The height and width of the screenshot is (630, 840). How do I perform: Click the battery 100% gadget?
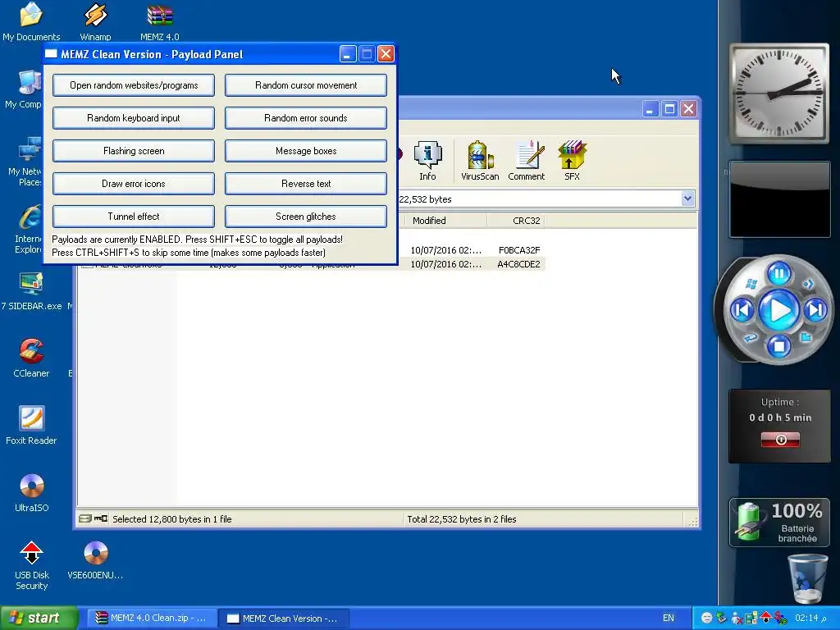pos(779,523)
